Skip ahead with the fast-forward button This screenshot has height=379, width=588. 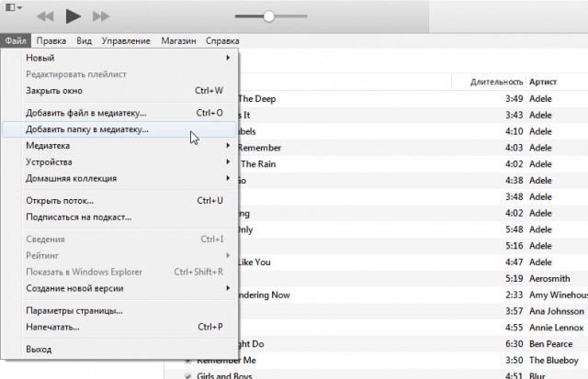pos(101,17)
